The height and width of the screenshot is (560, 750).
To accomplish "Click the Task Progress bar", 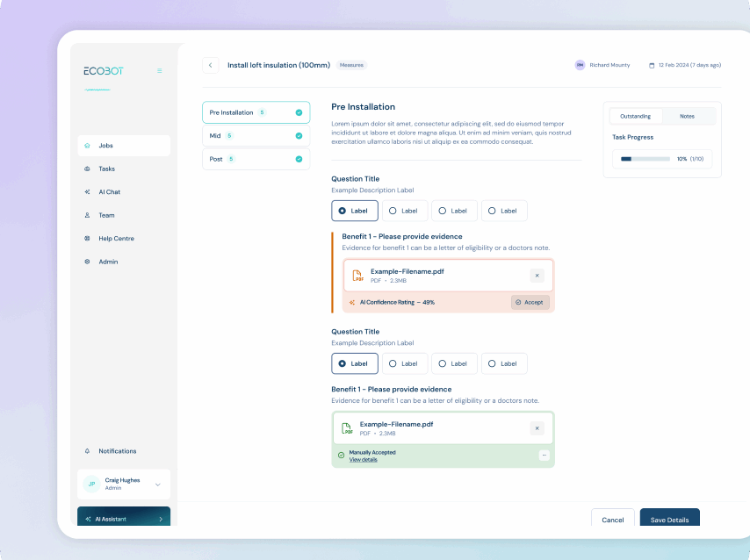I will tap(645, 159).
